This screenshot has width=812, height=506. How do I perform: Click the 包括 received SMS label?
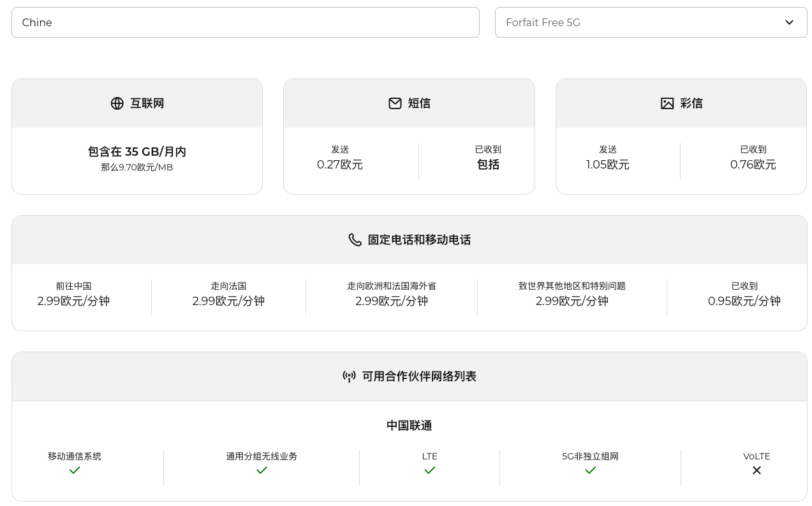click(487, 165)
